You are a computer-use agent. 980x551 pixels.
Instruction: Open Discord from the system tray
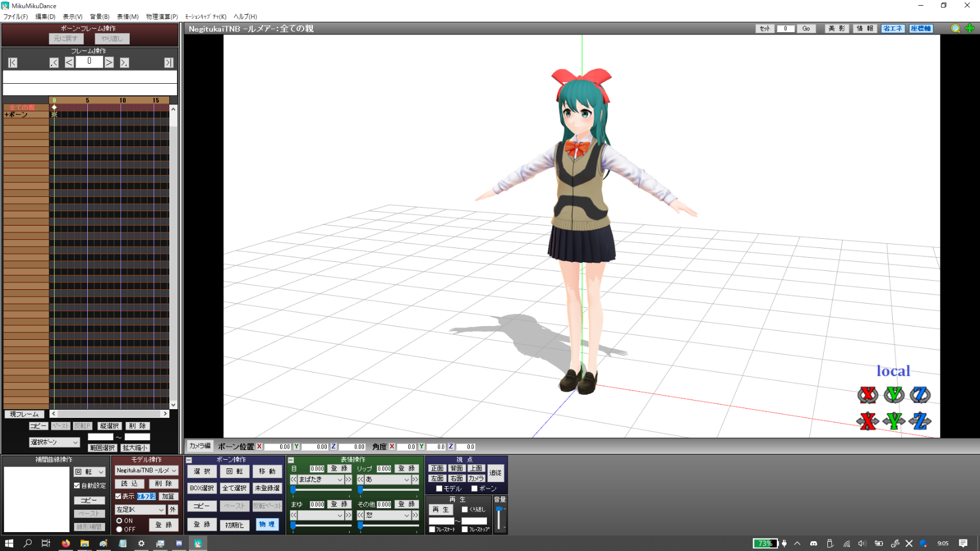[814, 544]
